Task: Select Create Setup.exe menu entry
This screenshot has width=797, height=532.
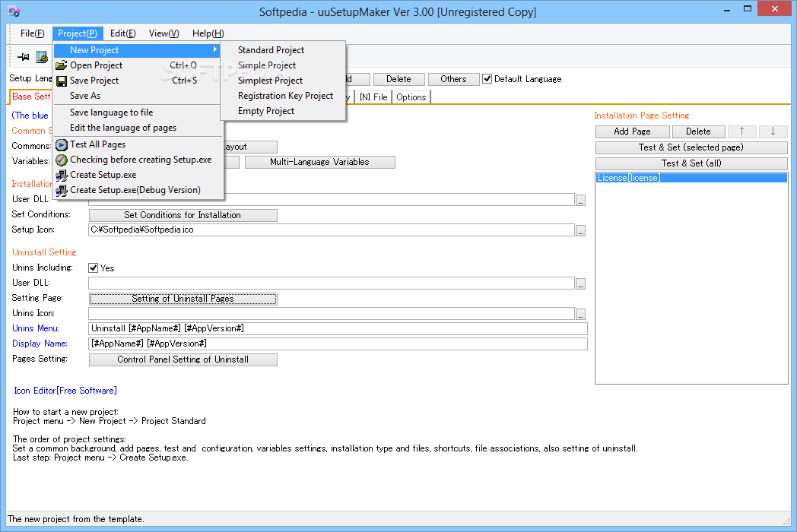Action: [137, 175]
